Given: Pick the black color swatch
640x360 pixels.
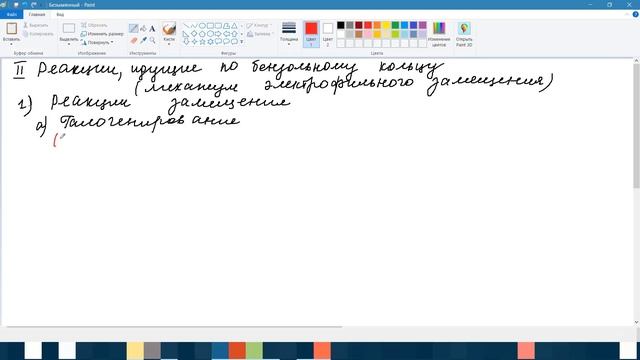Looking at the screenshot, I should 341,25.
